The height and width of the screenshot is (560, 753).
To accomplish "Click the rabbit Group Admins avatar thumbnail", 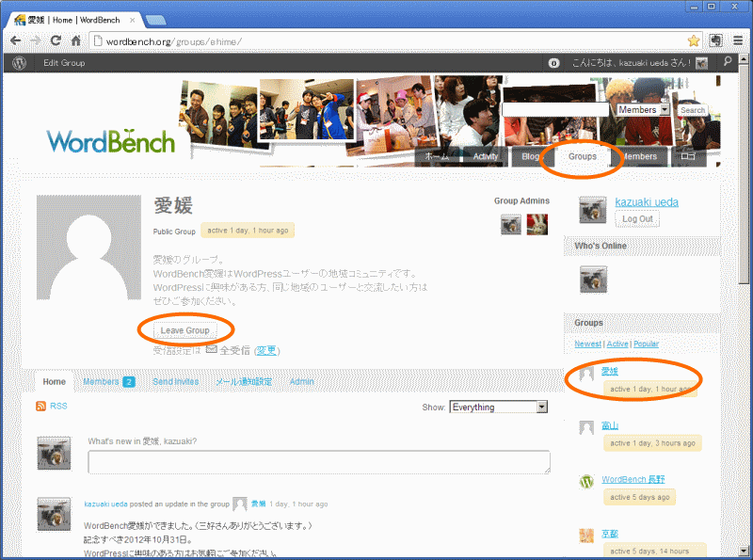I will point(537,224).
